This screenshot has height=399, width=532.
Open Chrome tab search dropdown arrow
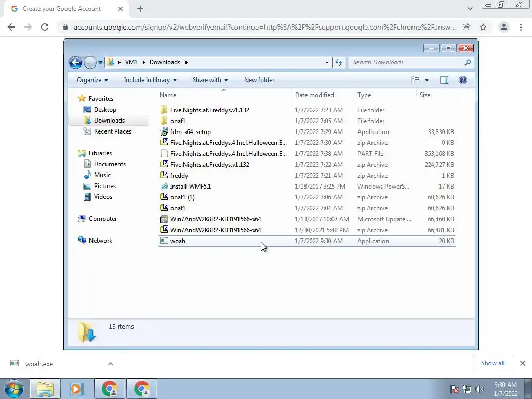[x=470, y=9]
